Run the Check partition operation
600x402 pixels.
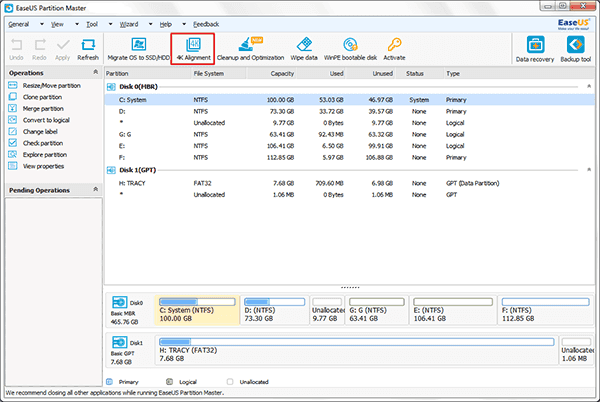[x=43, y=143]
